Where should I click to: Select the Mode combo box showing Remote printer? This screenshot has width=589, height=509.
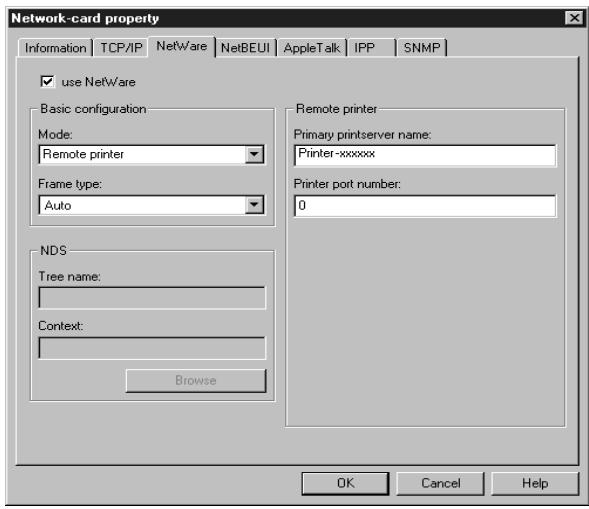(x=151, y=154)
